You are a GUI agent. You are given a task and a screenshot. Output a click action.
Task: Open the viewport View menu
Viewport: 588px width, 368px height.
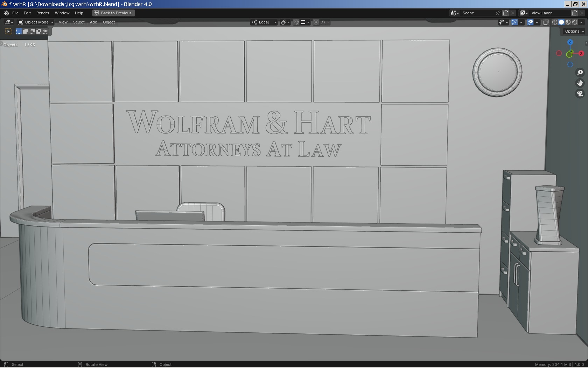[x=63, y=22]
